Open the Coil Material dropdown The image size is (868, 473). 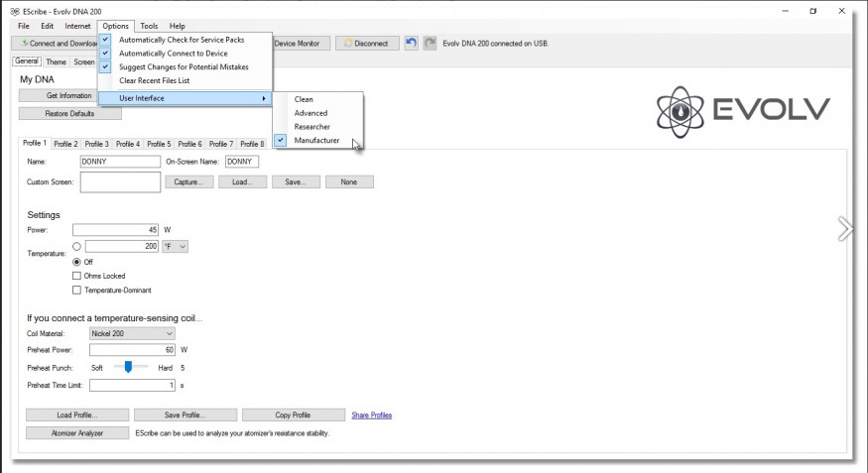[132, 333]
